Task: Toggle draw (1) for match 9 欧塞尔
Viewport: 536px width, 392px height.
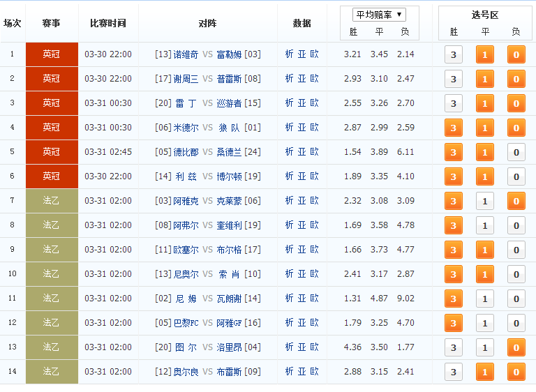Action: coord(485,250)
